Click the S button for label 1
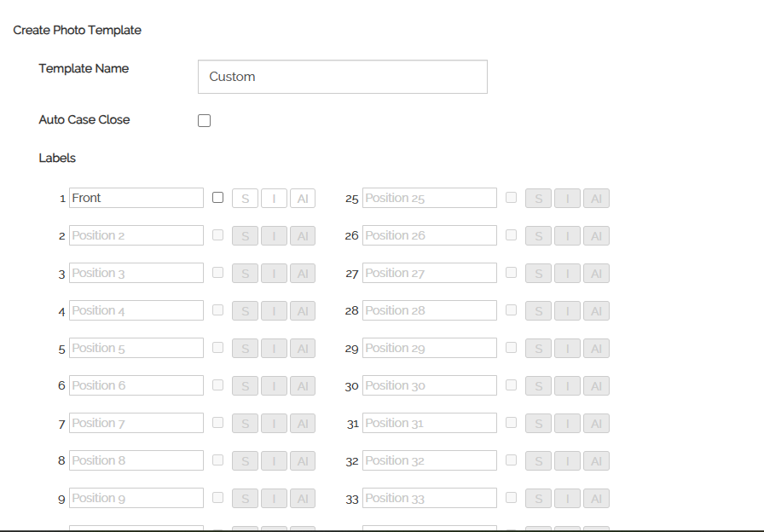Screen dimensions: 764x532 tap(246, 199)
